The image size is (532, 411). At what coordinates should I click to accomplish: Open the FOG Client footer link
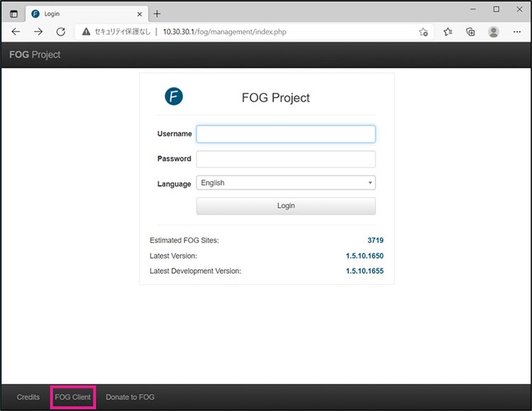point(72,397)
